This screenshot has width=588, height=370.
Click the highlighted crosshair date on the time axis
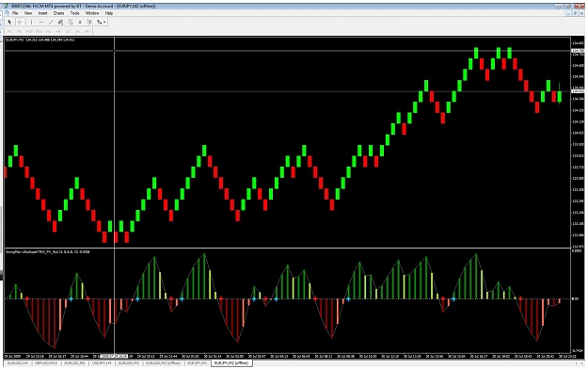(114, 356)
